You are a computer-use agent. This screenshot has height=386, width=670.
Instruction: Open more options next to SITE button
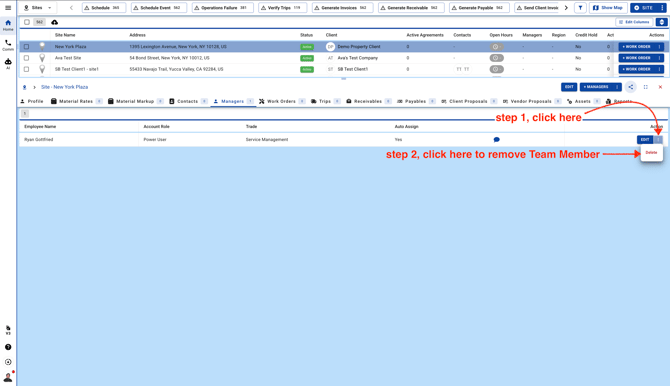click(x=662, y=8)
